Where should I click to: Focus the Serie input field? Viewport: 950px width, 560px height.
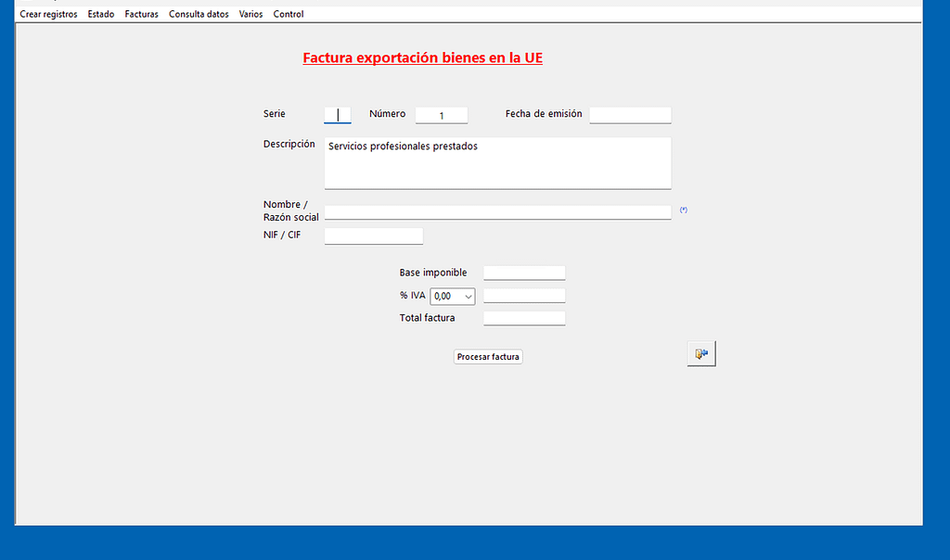(x=338, y=115)
